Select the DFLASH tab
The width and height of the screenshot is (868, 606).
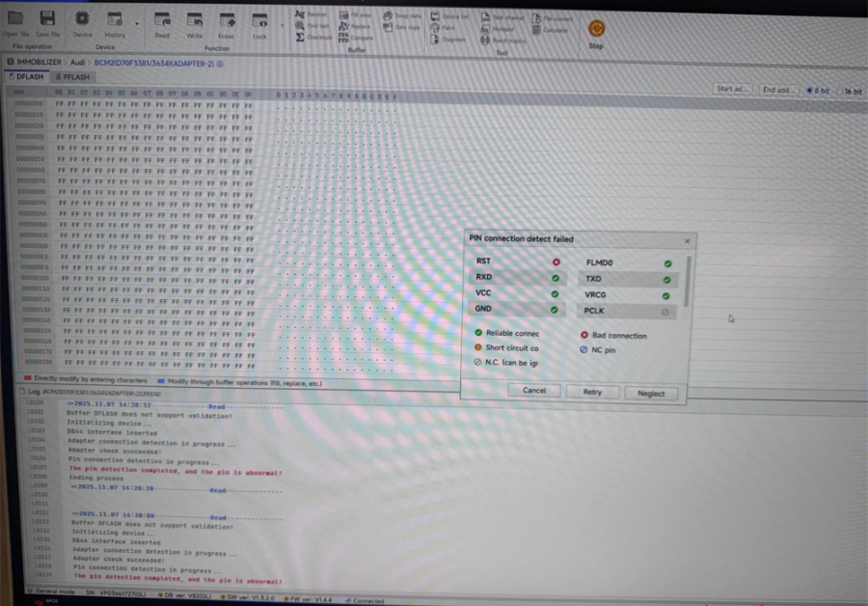pos(29,77)
